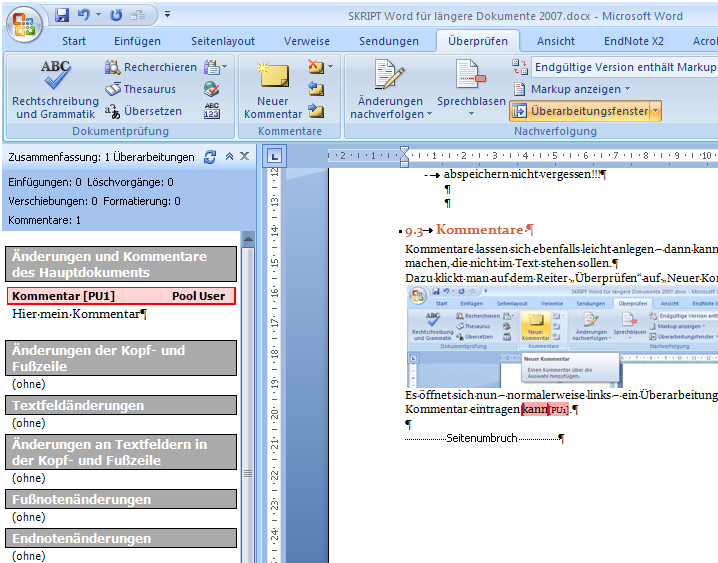The image size is (718, 563).
Task: Click the Seitenumbruch page break line
Action: [x=484, y=438]
